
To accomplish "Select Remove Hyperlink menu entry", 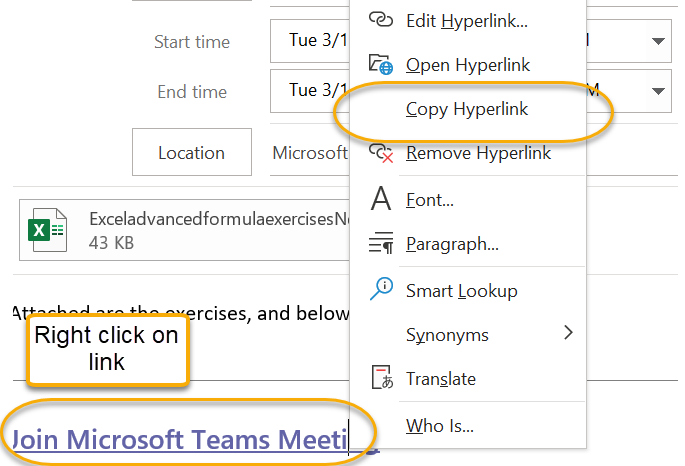I will (x=467, y=153).
